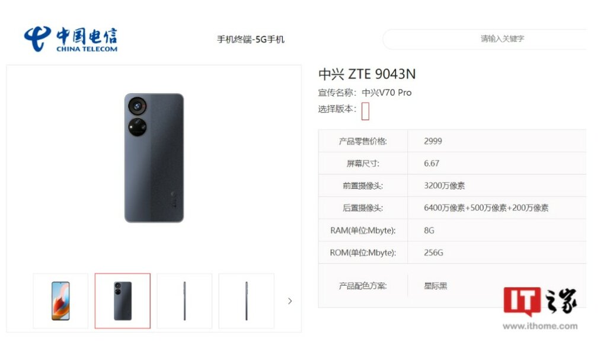Screen dimensions: 607x364
Task: Show next thumbnails with the right chevron
Action: pyautogui.click(x=290, y=301)
